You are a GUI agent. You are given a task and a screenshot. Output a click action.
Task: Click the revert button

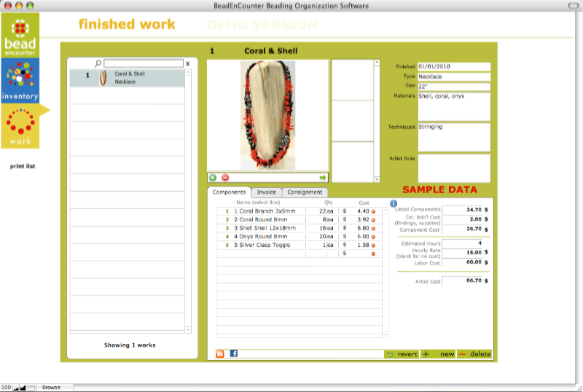pyautogui.click(x=402, y=354)
